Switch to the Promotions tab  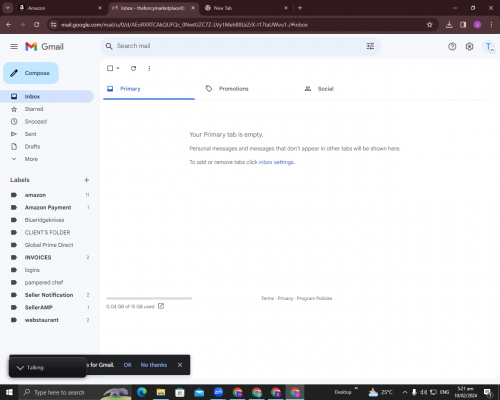click(x=247, y=89)
